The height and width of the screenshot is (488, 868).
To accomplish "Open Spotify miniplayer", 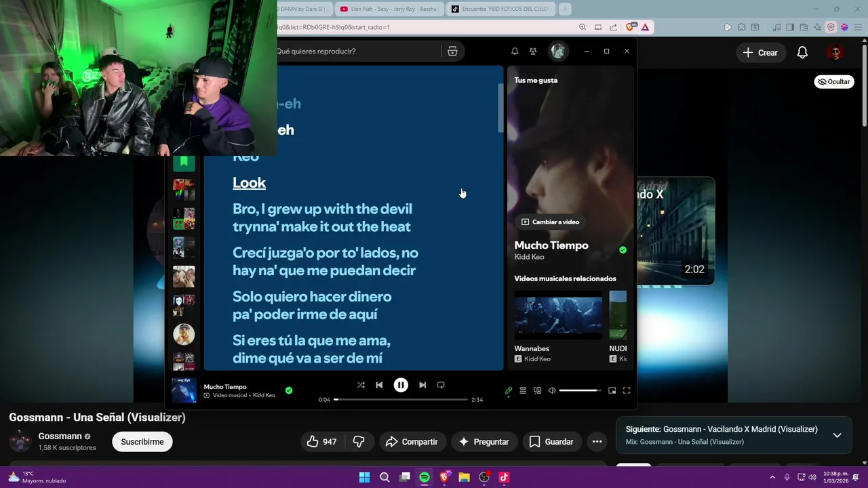I will click(x=612, y=390).
